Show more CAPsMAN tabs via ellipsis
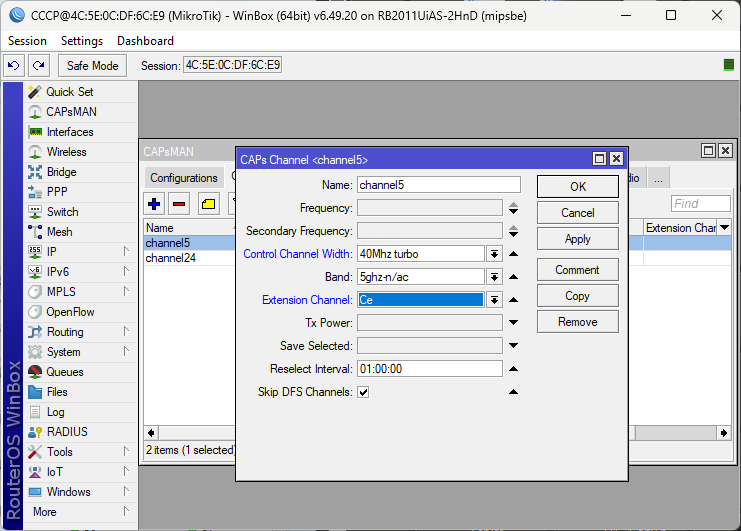Viewport: 741px width, 531px height. click(658, 178)
